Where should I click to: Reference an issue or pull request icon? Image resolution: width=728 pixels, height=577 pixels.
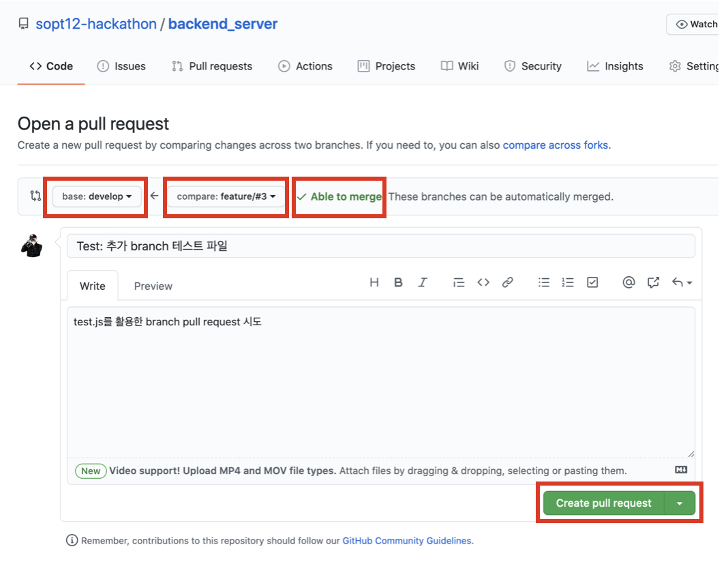(x=653, y=282)
